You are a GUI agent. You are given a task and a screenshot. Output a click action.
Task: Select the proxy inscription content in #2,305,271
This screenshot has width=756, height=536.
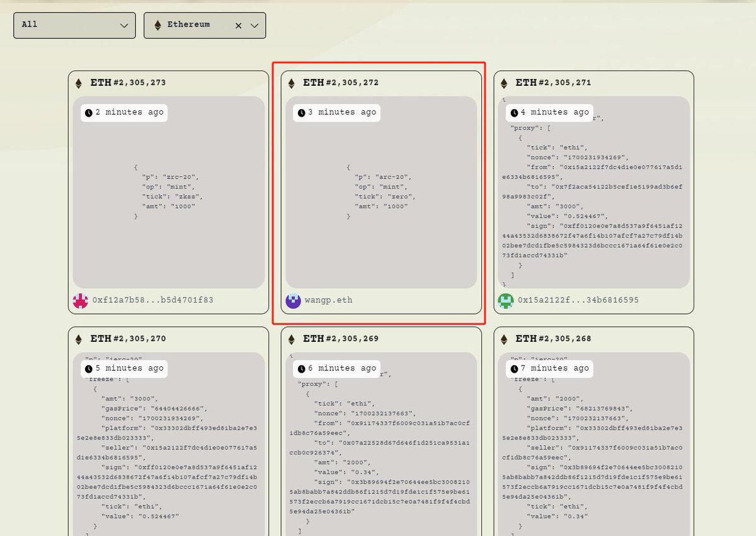593,192
